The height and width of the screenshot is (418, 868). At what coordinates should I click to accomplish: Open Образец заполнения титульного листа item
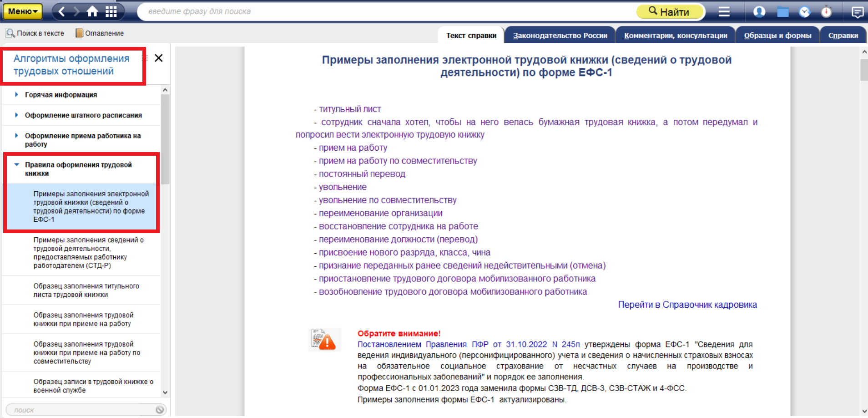pos(86,290)
